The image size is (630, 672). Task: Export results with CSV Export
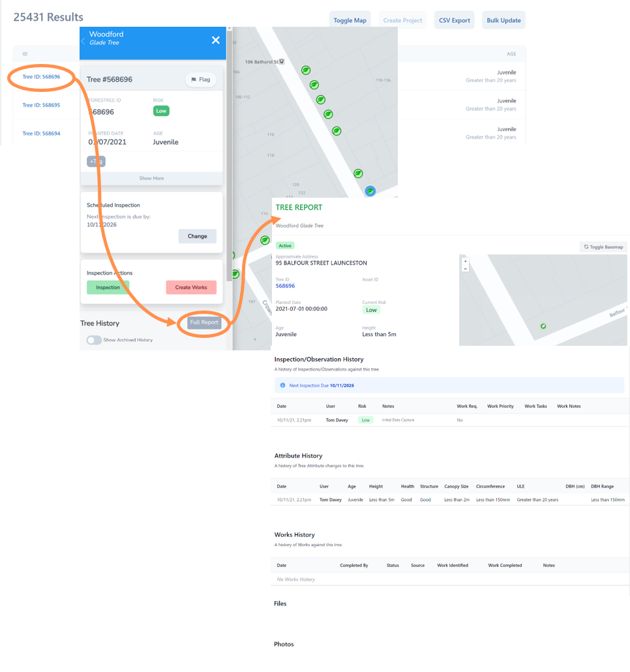454,20
